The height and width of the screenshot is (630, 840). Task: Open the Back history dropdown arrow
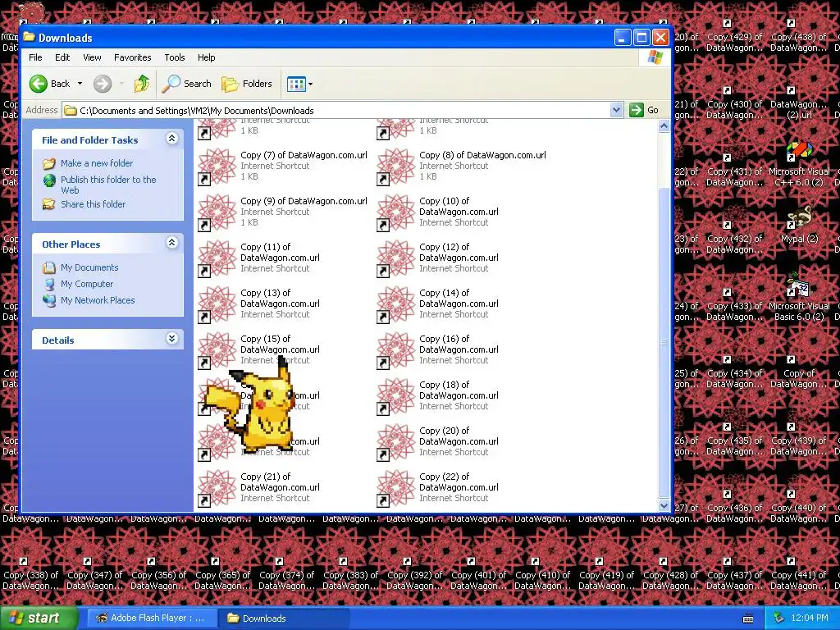coord(80,84)
